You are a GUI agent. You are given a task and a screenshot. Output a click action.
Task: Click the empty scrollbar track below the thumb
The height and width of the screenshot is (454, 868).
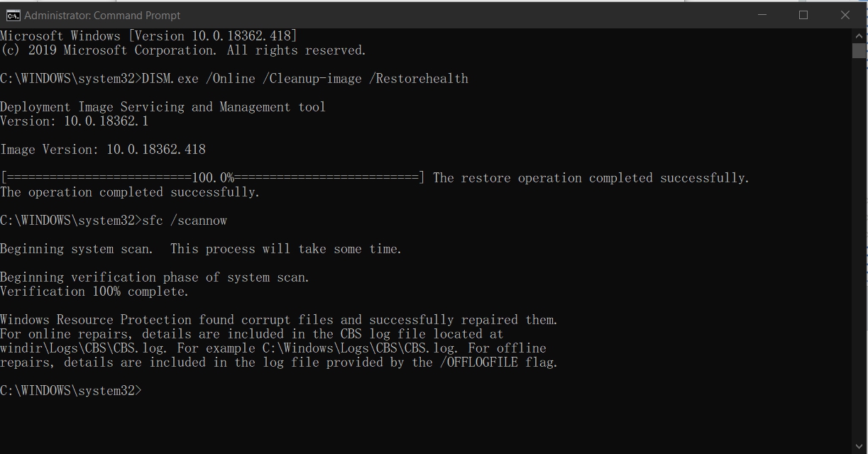pos(859,248)
